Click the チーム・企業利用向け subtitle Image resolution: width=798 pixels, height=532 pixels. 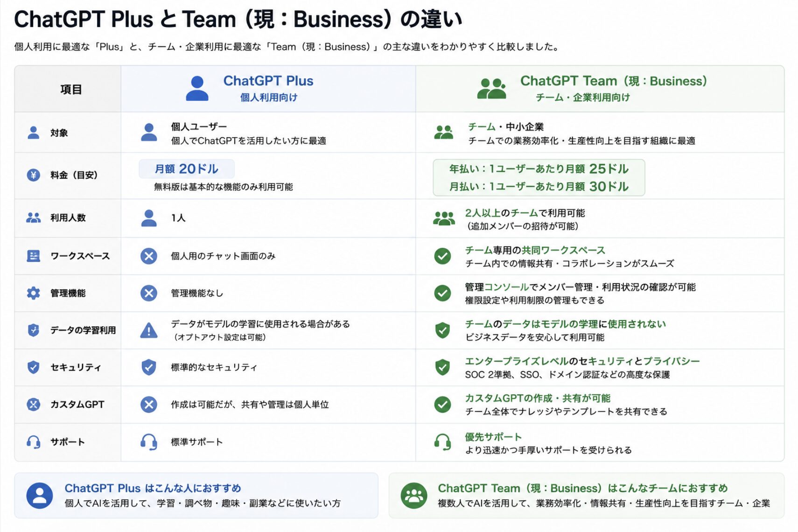pyautogui.click(x=583, y=98)
